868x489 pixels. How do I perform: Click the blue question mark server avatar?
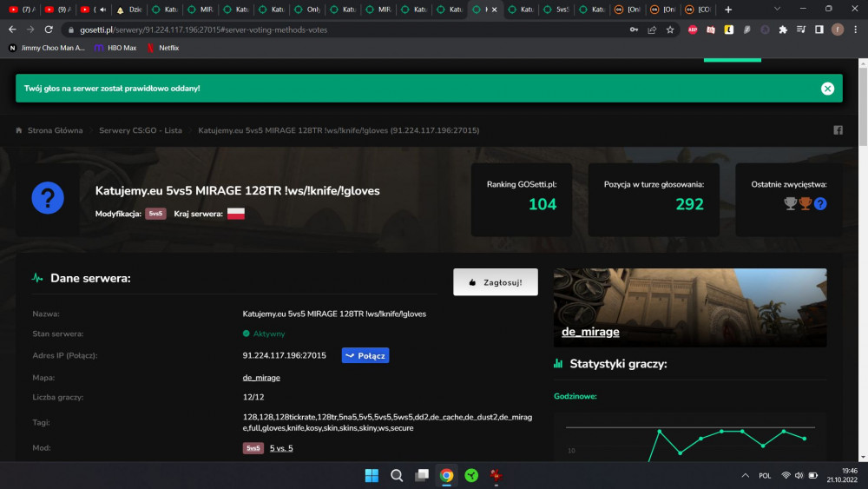[x=48, y=198]
